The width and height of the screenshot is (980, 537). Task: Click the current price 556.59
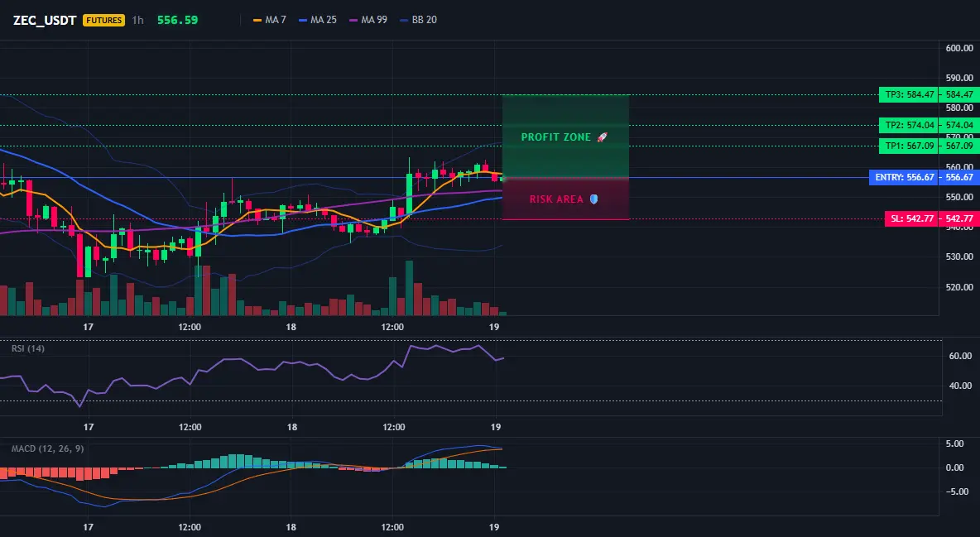[x=177, y=20]
